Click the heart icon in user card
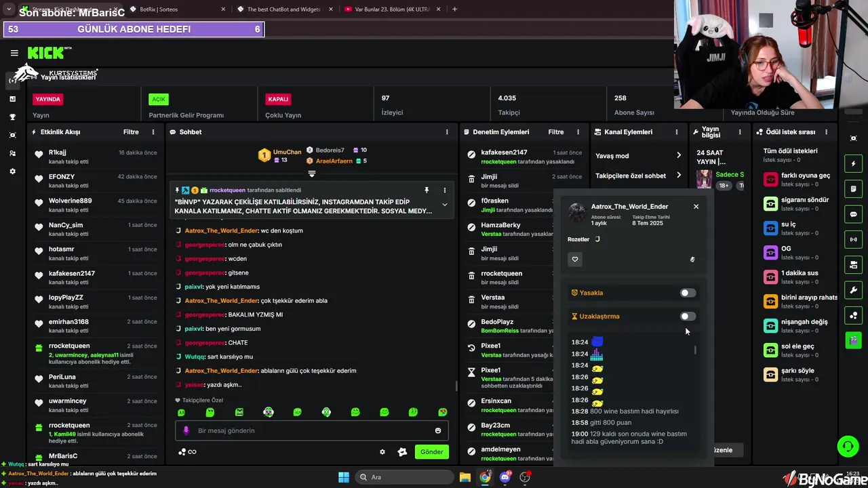The width and height of the screenshot is (868, 488). click(x=575, y=259)
